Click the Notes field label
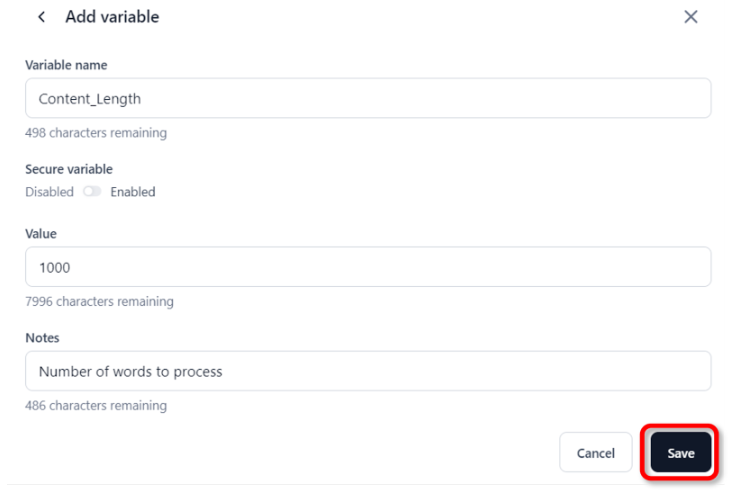Screen dimensions: 738x490 (42, 338)
